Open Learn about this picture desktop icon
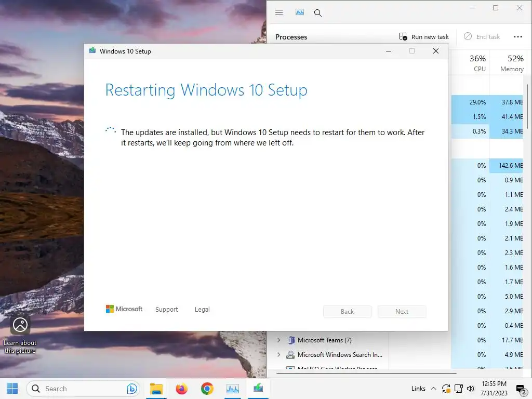 (20, 335)
